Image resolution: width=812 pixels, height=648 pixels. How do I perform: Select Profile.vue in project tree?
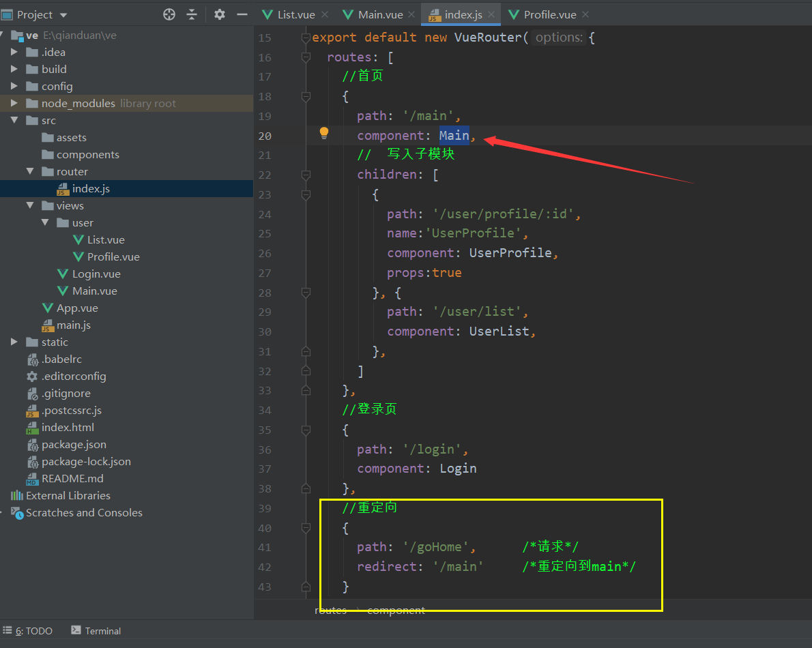(106, 256)
